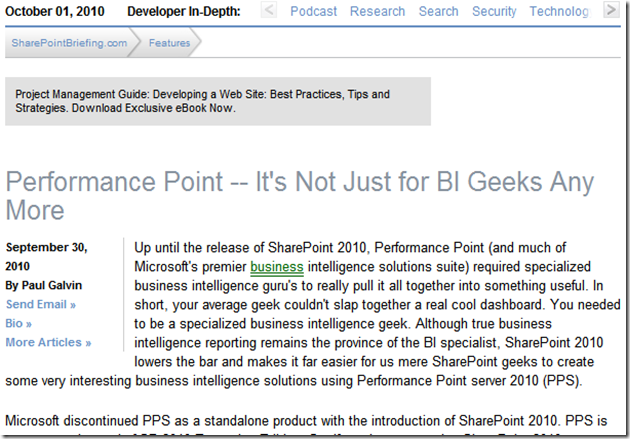Viewport: 630px width, 439px height.
Task: Open the Podcast link
Action: [313, 11]
